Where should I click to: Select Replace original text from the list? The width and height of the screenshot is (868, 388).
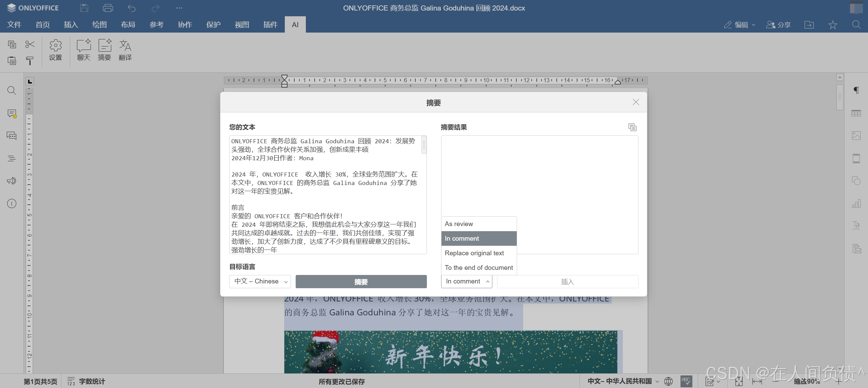pos(474,253)
